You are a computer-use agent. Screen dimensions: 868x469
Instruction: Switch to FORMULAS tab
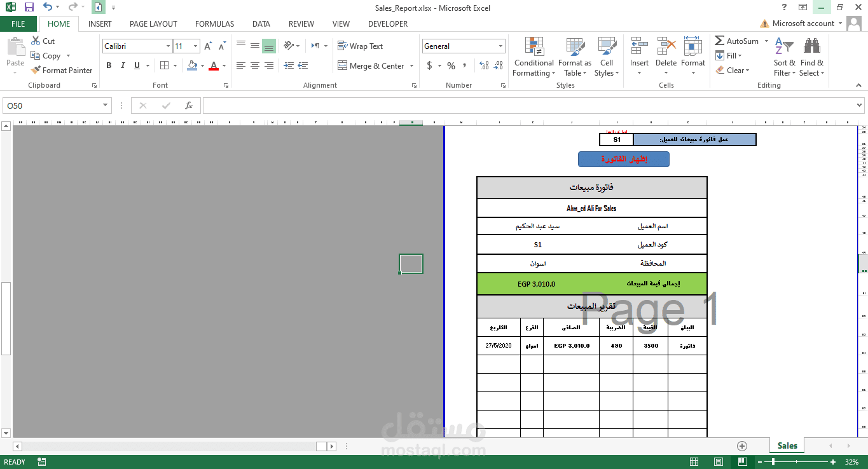pyautogui.click(x=214, y=24)
